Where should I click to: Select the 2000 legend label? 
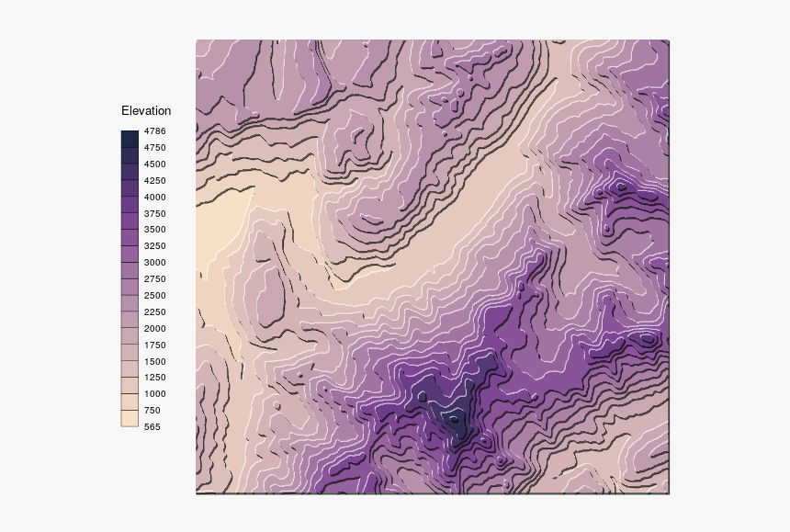pyautogui.click(x=154, y=328)
